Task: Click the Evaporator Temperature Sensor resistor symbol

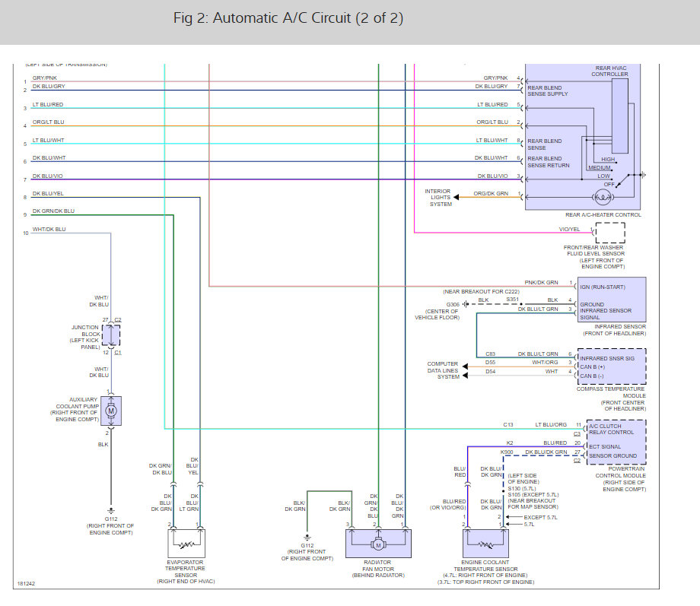Action: 186,544
